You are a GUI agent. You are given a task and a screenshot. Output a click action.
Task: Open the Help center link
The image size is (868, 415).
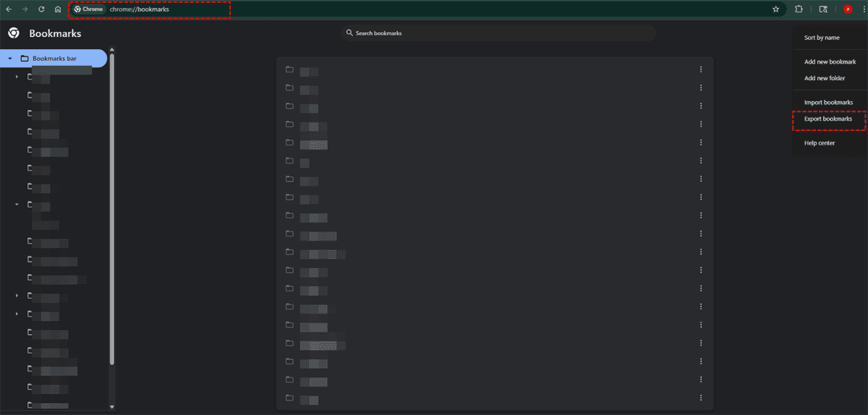tap(820, 143)
